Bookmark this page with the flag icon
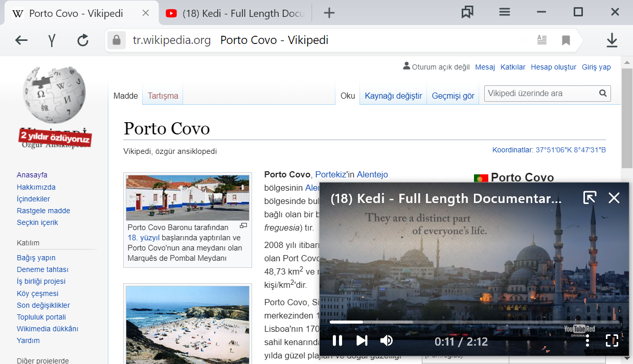 tap(566, 40)
